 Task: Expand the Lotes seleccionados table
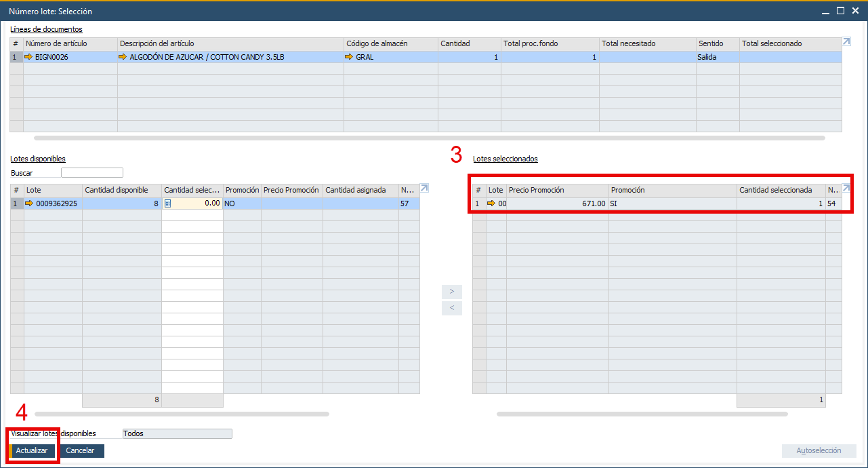click(x=846, y=189)
